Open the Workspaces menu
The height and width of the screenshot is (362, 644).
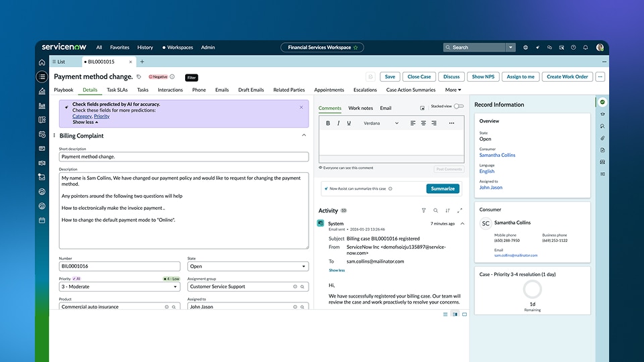point(177,48)
